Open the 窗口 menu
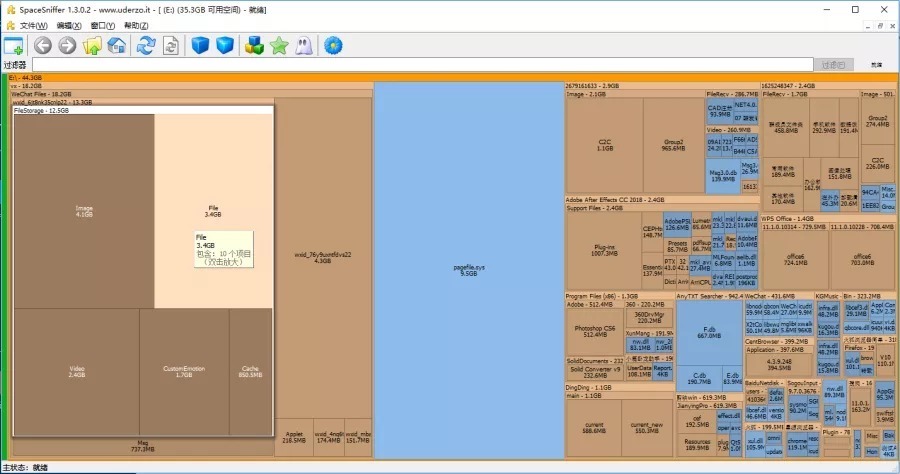The width and height of the screenshot is (900, 474). [100, 25]
